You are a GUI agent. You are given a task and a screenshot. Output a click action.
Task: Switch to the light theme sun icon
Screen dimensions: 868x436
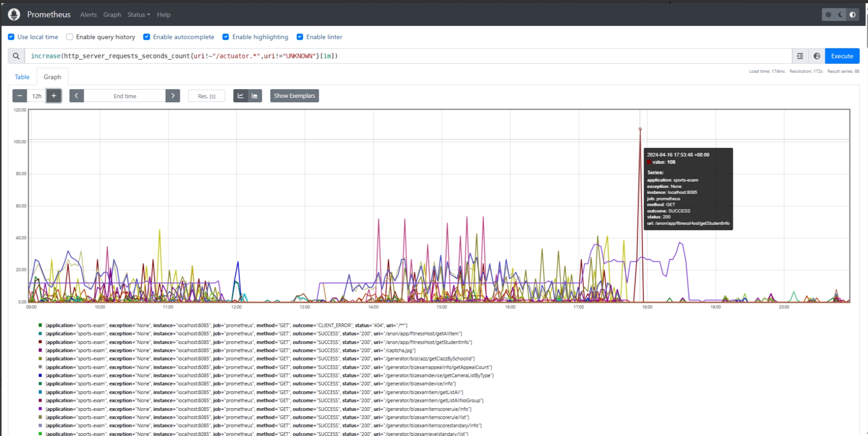828,15
